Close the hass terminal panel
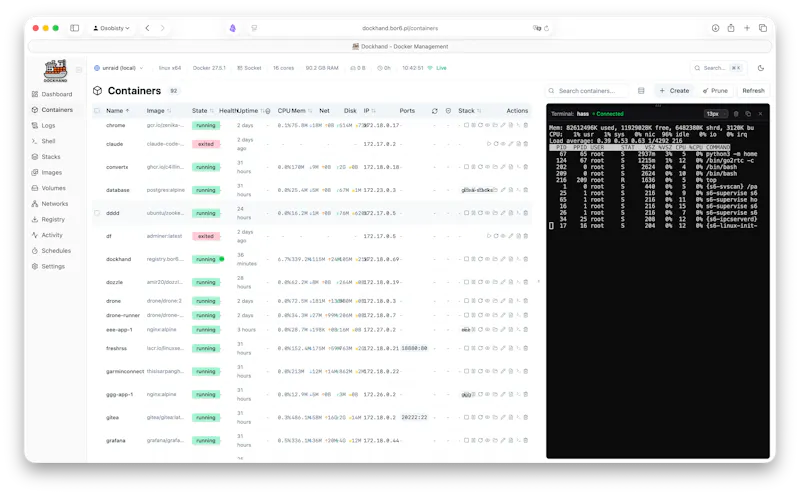Image resolution: width=800 pixels, height=495 pixels. point(760,114)
